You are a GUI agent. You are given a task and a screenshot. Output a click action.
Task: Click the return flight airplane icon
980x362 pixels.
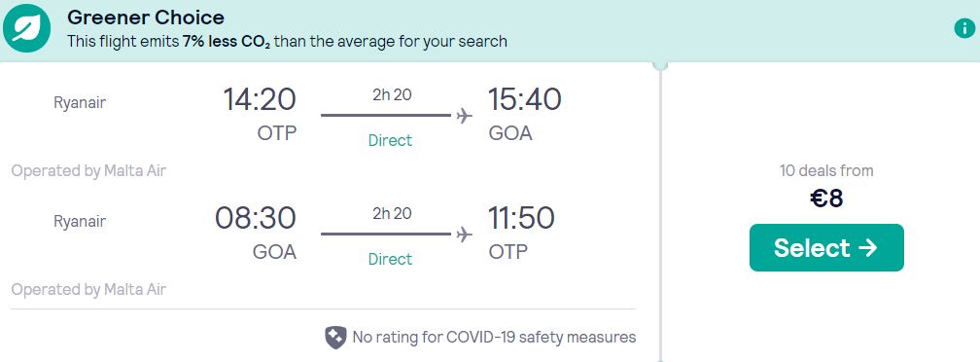tap(464, 235)
